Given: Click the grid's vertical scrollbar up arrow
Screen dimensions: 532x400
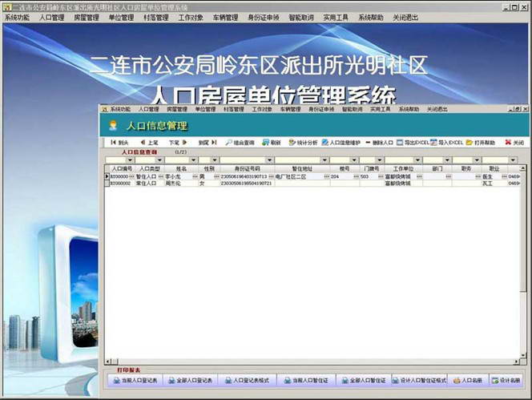Looking at the screenshot, I should pos(523,168).
